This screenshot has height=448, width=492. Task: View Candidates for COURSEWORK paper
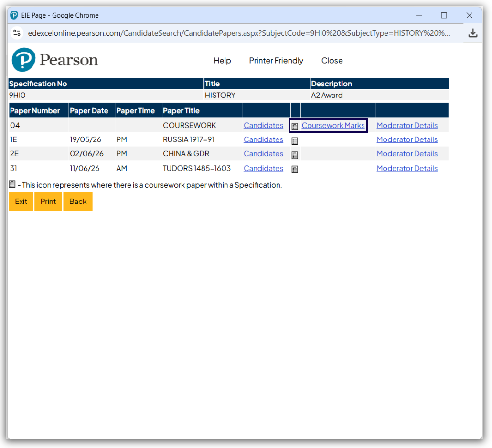(x=263, y=126)
